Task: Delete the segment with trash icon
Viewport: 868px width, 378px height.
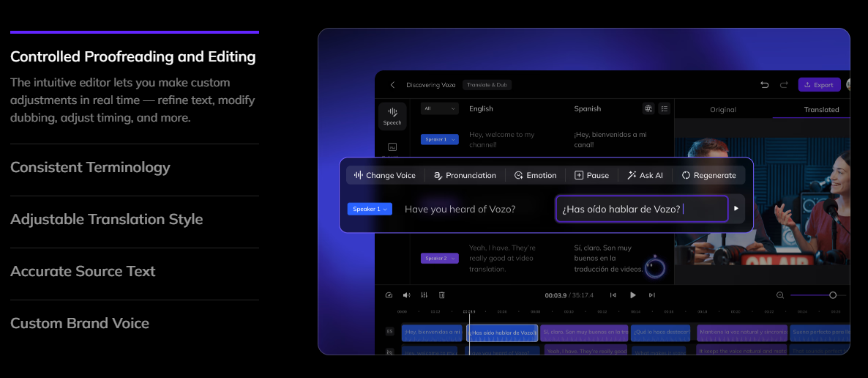Action: click(x=442, y=295)
